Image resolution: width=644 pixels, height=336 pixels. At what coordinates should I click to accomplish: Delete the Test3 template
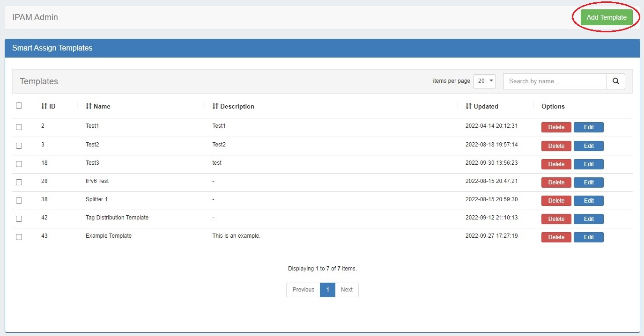[556, 164]
